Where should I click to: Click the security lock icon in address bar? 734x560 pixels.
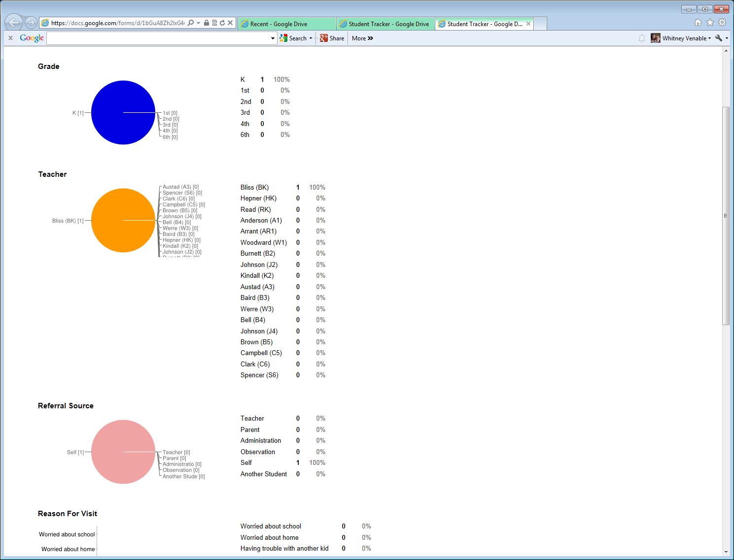click(x=207, y=23)
